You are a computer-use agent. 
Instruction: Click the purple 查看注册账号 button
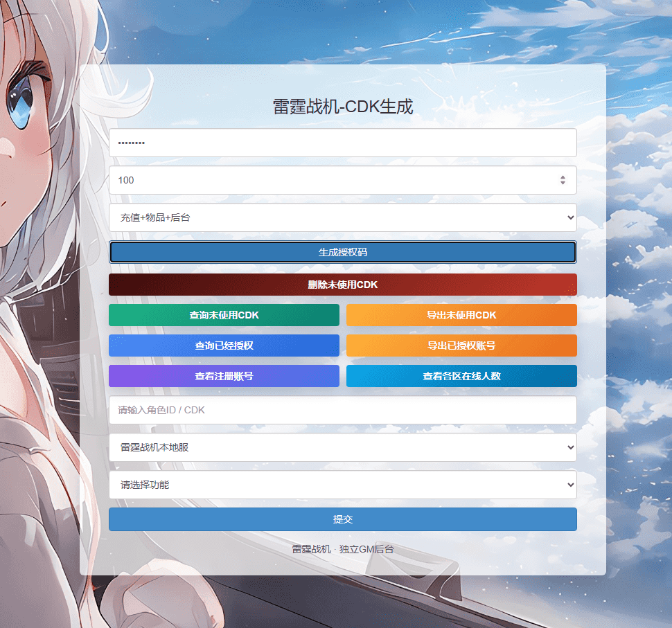pyautogui.click(x=224, y=376)
